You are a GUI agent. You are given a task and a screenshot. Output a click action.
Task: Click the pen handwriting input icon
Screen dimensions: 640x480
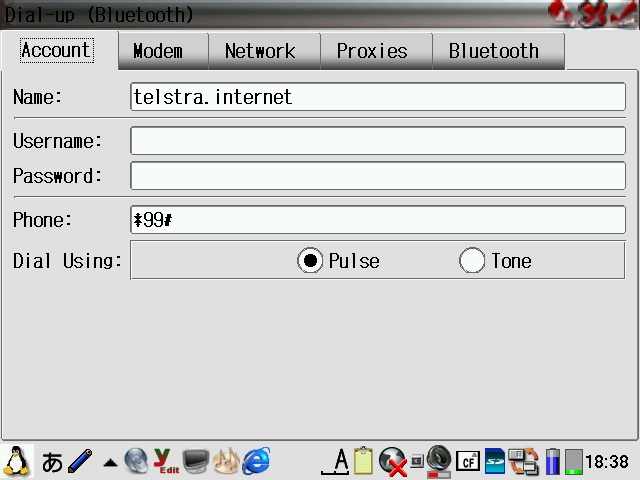[x=80, y=461]
